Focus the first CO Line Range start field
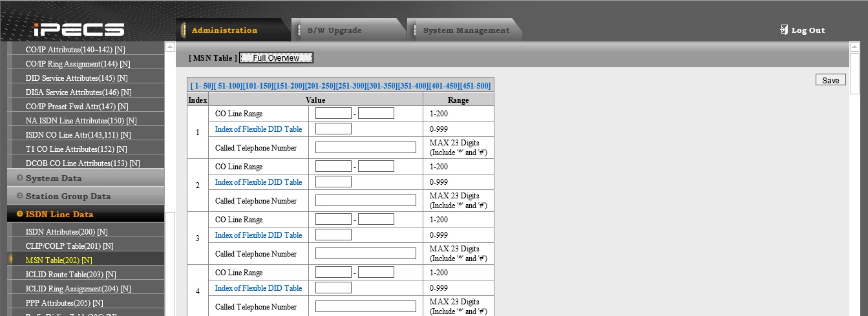The image size is (868, 316). coord(333,113)
